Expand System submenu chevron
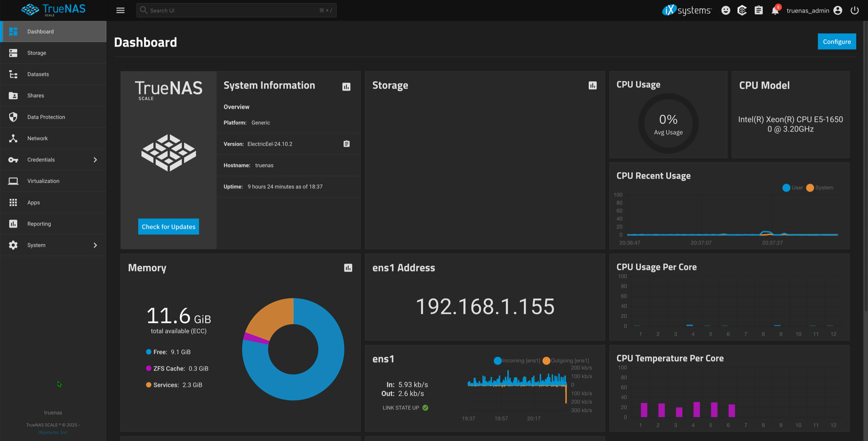868x441 pixels. [95, 245]
